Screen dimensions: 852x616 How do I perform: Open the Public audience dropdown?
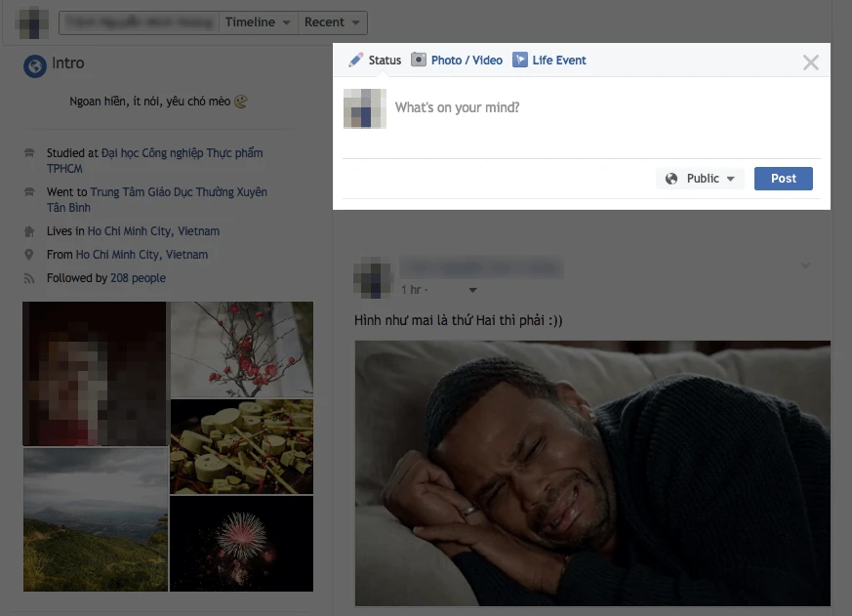point(701,179)
